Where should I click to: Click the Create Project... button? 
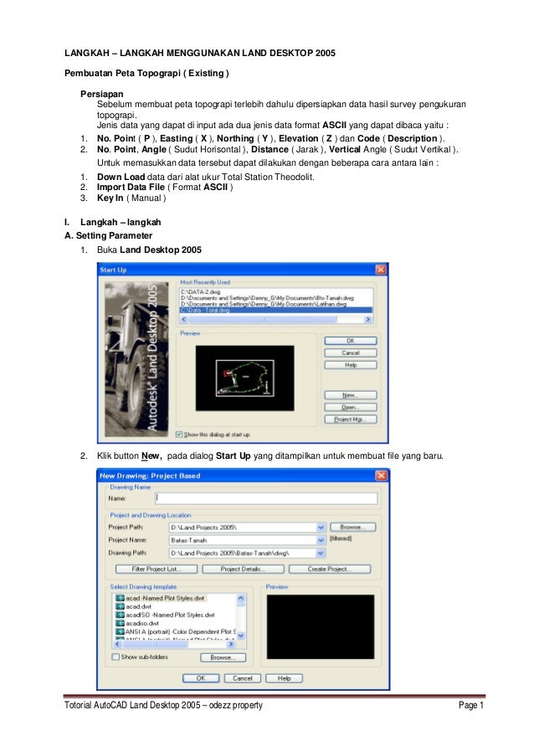330,569
